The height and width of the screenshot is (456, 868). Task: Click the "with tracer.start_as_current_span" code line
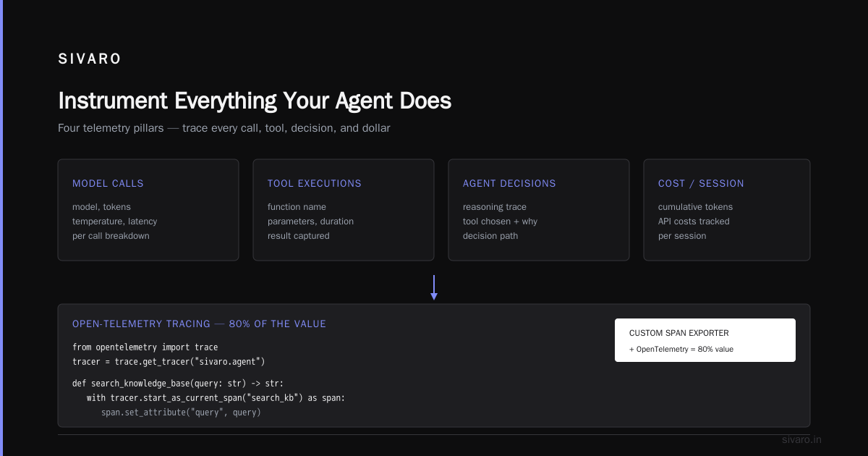pos(216,398)
